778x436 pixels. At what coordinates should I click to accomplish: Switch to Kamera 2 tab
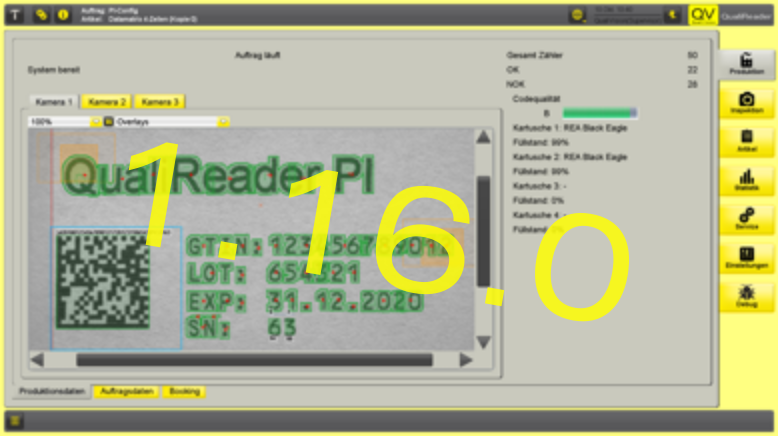[x=107, y=102]
